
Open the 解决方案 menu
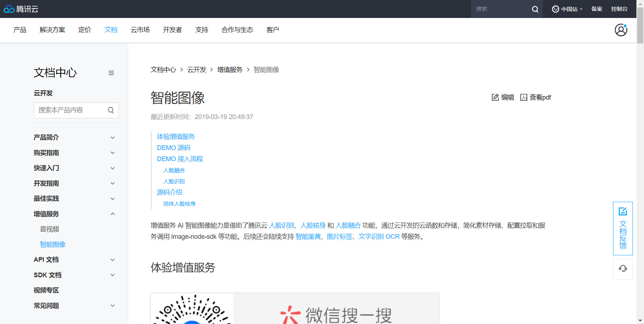click(53, 30)
